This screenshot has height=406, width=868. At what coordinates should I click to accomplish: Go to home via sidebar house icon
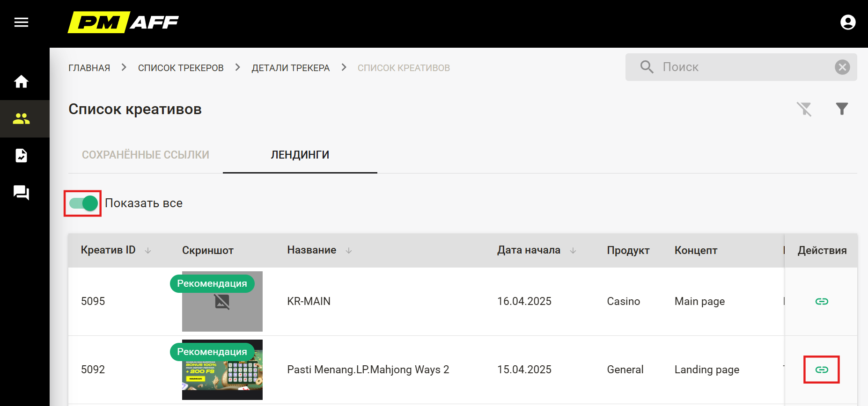click(21, 82)
